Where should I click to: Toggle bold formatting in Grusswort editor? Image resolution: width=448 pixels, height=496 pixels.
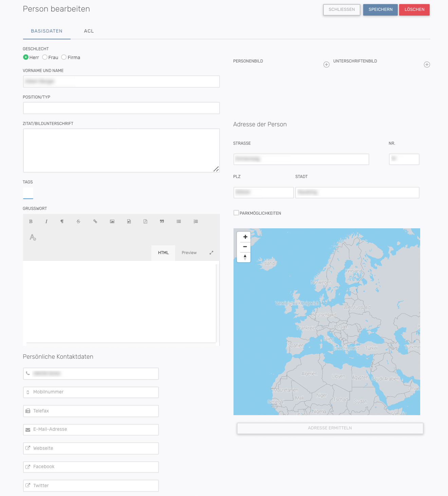point(31,222)
